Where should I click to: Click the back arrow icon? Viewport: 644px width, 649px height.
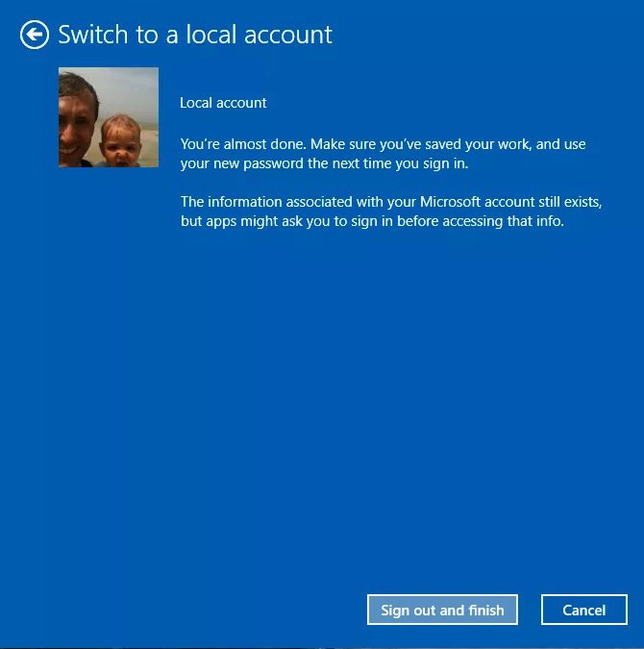click(x=35, y=36)
